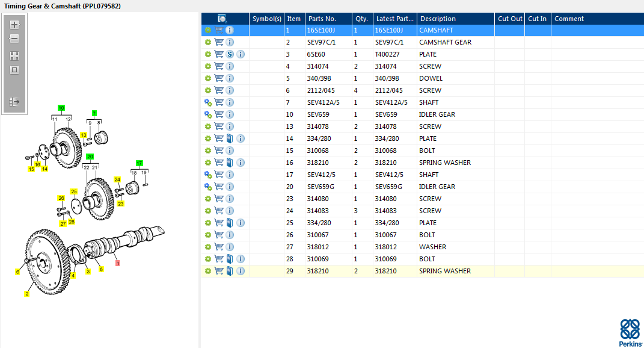Expand item 20 IDLER GEAR assembly icon
The height and width of the screenshot is (348, 644).
208,187
